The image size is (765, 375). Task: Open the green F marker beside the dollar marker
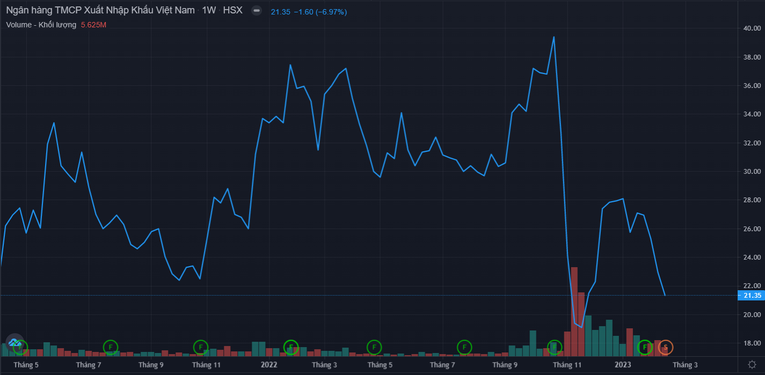(645, 347)
